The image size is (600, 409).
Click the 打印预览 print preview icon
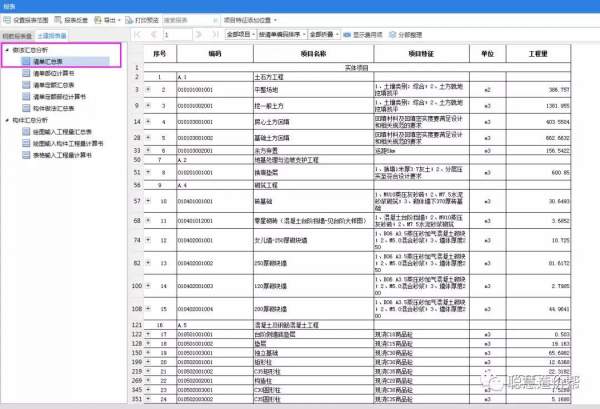point(129,20)
